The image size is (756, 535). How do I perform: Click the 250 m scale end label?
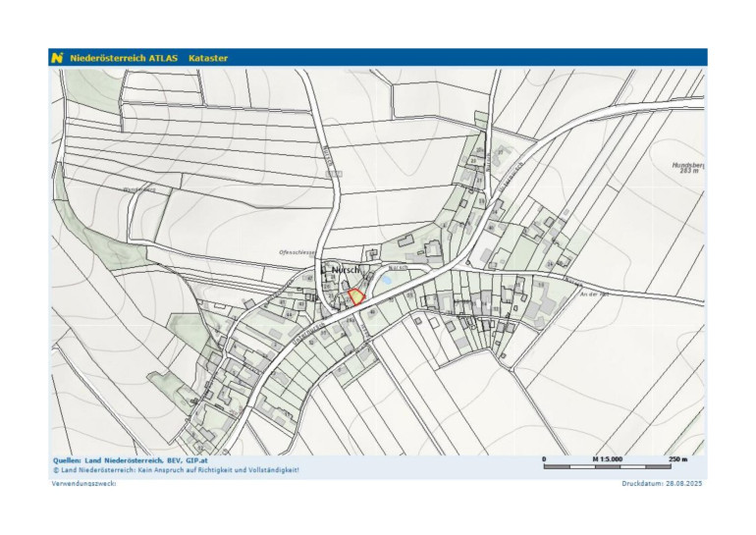tap(677, 458)
